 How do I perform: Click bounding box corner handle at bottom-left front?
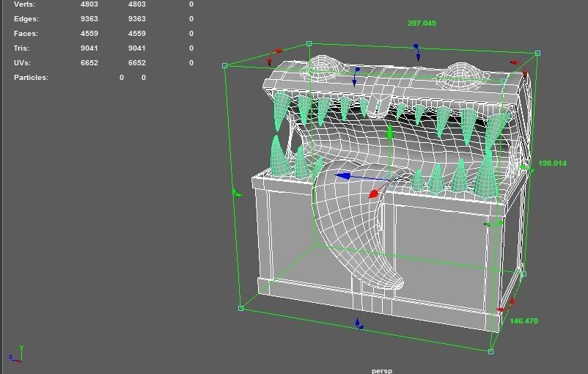point(241,308)
